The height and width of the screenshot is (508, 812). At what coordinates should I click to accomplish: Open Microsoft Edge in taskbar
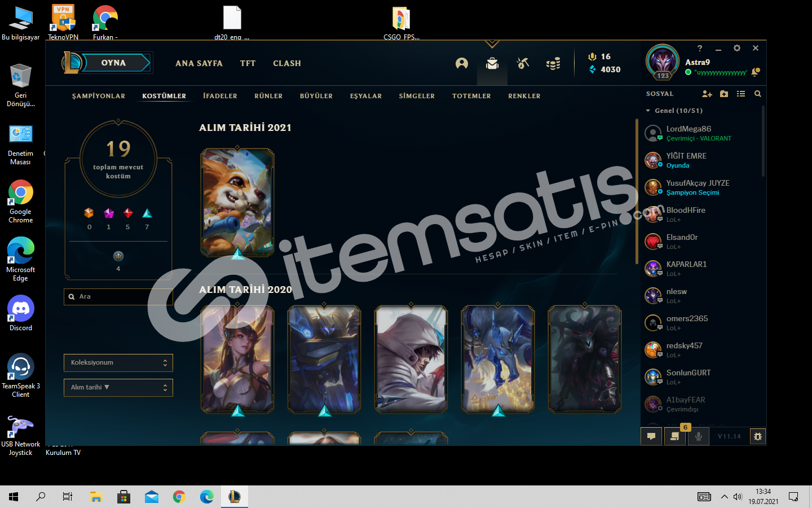click(x=207, y=497)
